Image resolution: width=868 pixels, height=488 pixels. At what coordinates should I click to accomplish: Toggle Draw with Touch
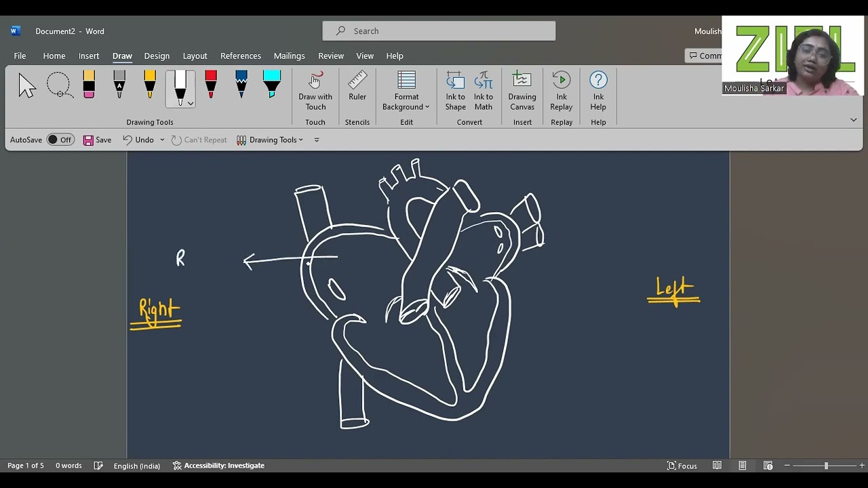click(x=315, y=91)
